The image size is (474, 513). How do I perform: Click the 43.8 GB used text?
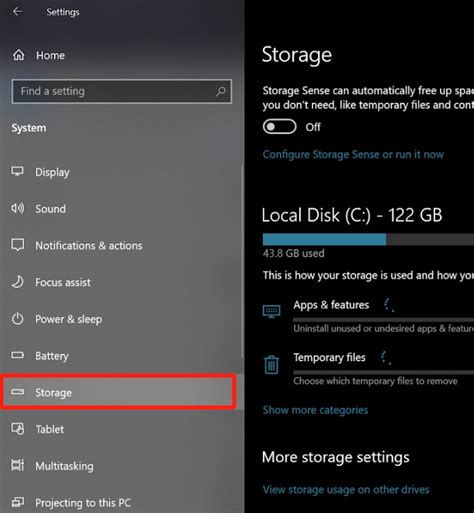[x=293, y=253]
